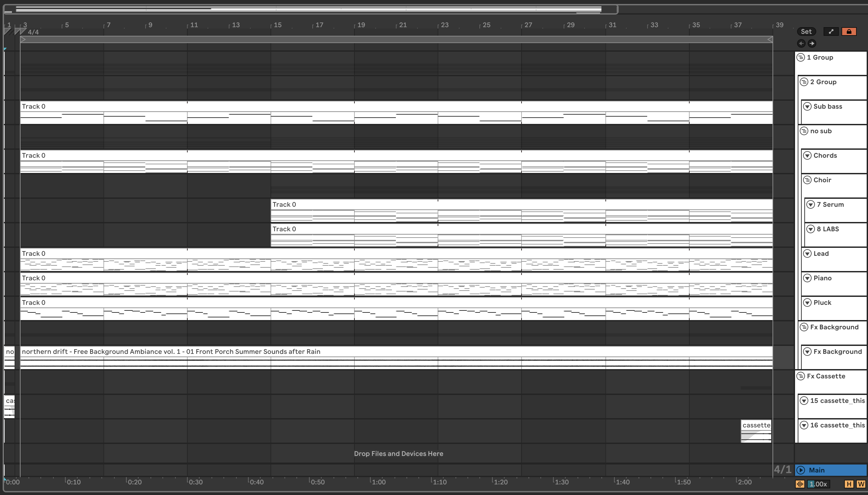
Task: Select the Fx Cassette group name
Action: pos(826,376)
